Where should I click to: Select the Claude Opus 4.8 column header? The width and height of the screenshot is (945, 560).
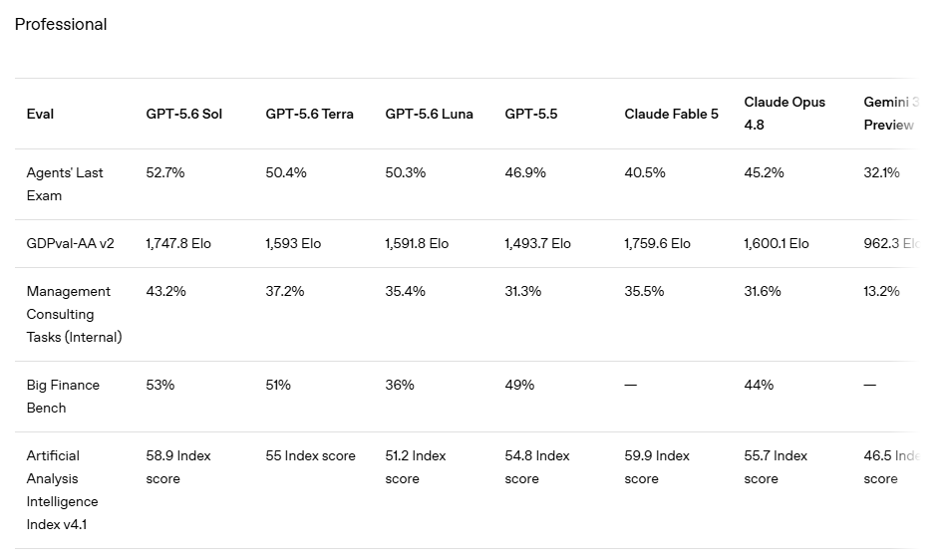pos(785,114)
